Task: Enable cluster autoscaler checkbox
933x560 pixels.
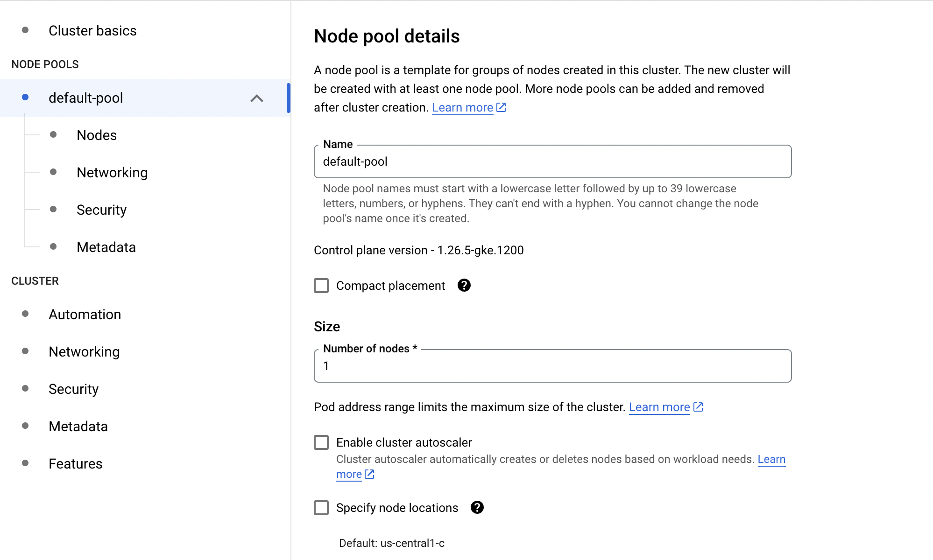Action: [x=321, y=442]
